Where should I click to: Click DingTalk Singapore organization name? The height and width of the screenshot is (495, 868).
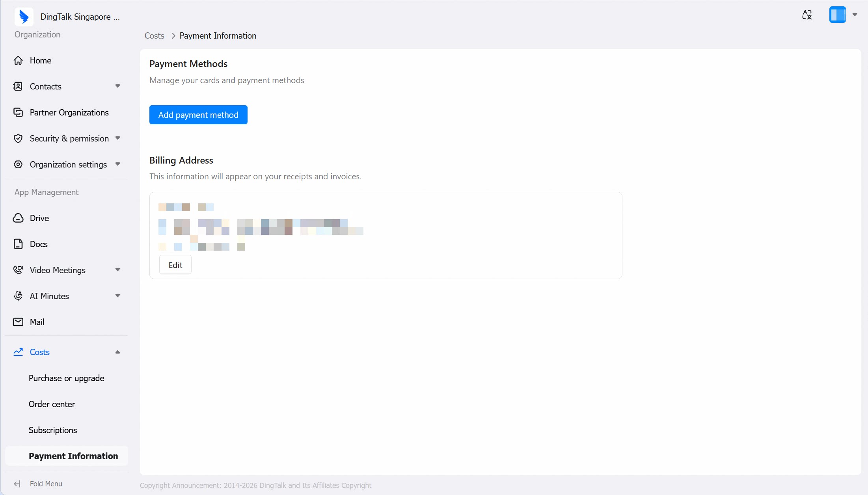click(x=80, y=17)
